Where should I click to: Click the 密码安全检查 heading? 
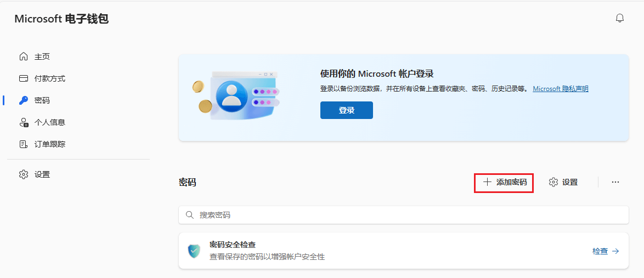click(x=233, y=245)
